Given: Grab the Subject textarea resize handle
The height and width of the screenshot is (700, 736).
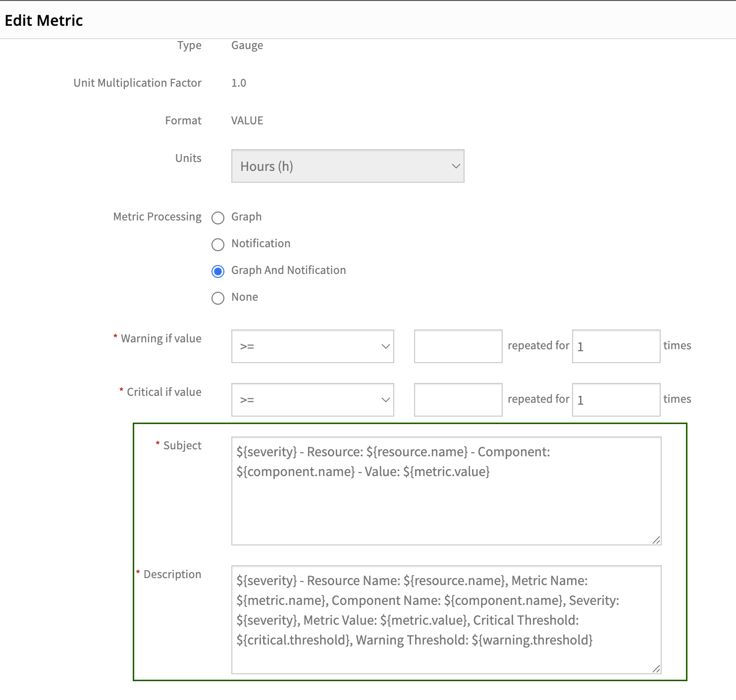Looking at the screenshot, I should (656, 540).
